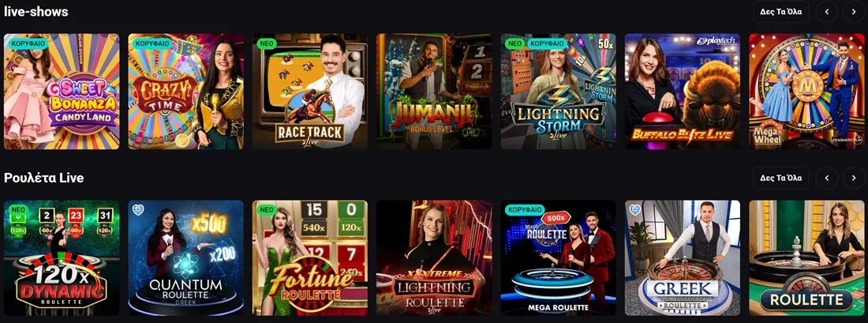Select the live-shows section heading

point(36,11)
